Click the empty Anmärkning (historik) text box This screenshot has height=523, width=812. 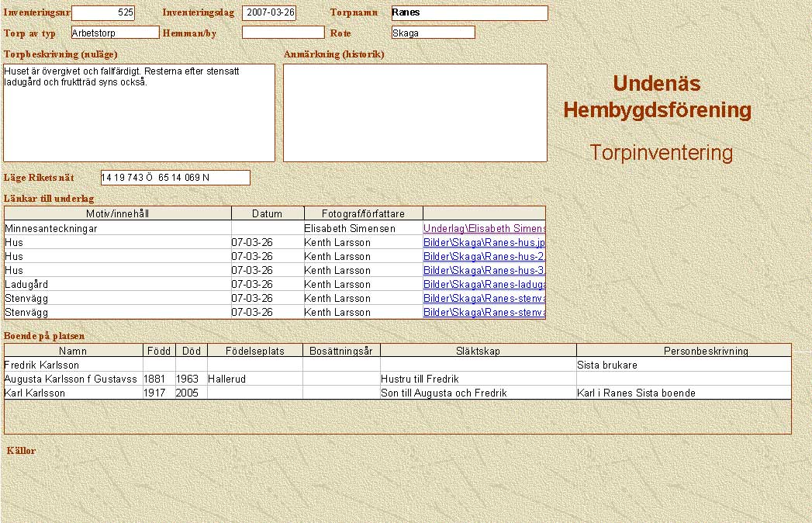tap(415, 113)
